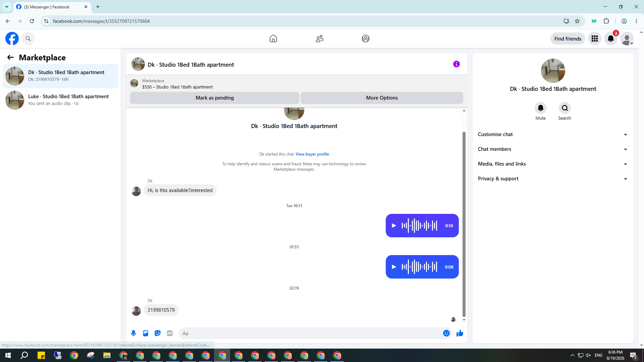Viewport: 644px width, 362px height.
Task: Expand the Privacy & support section
Action: [x=553, y=179]
